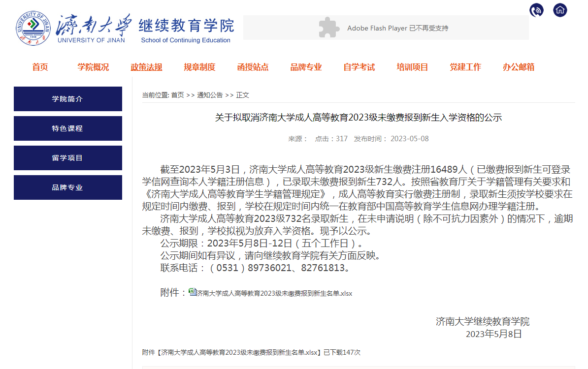Screen dimensions: 588x369
Task: Open the 函授站点 section
Action: 253,67
